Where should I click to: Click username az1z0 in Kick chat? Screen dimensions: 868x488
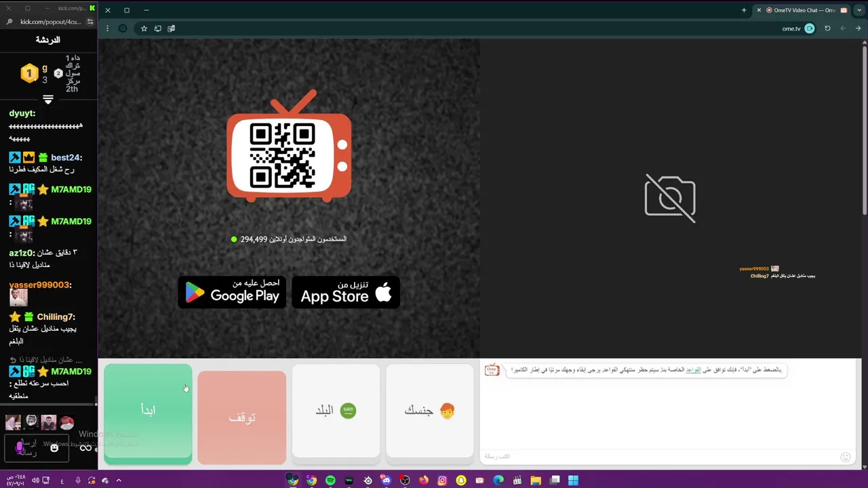tap(21, 253)
